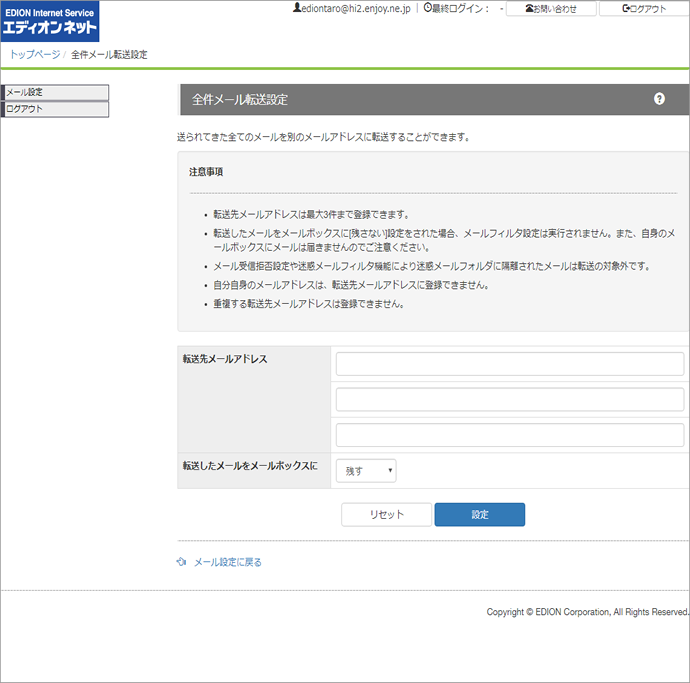The height and width of the screenshot is (683, 690).
Task: Select ログアウト in the left sidebar
Action: pyautogui.click(x=55, y=109)
